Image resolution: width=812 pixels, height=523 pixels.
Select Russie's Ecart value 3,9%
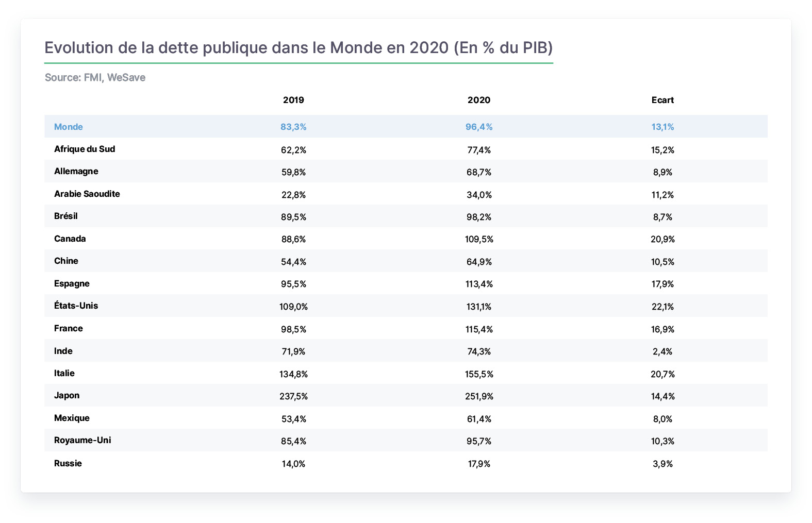pyautogui.click(x=662, y=464)
